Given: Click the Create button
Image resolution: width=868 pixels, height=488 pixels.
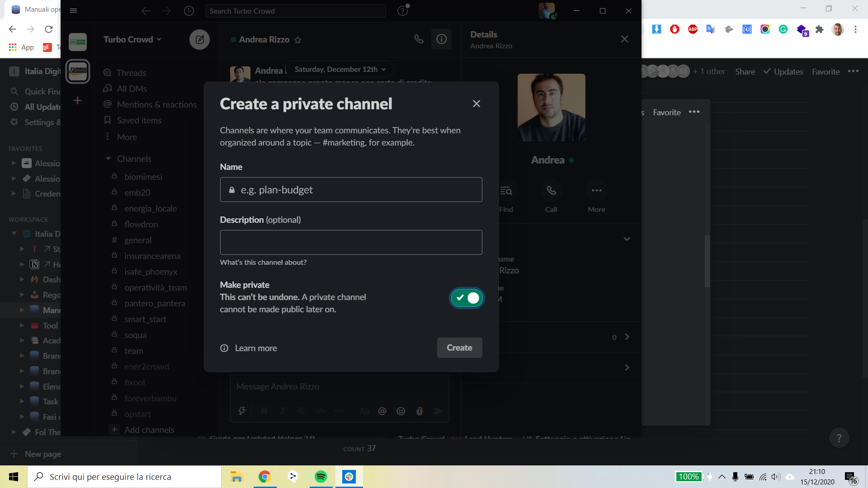Looking at the screenshot, I should point(459,347).
